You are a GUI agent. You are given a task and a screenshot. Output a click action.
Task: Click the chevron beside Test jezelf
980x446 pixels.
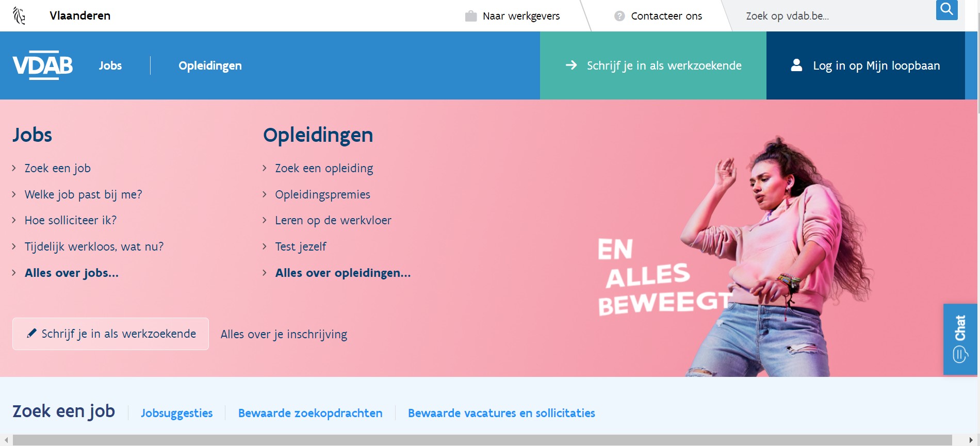pyautogui.click(x=264, y=246)
